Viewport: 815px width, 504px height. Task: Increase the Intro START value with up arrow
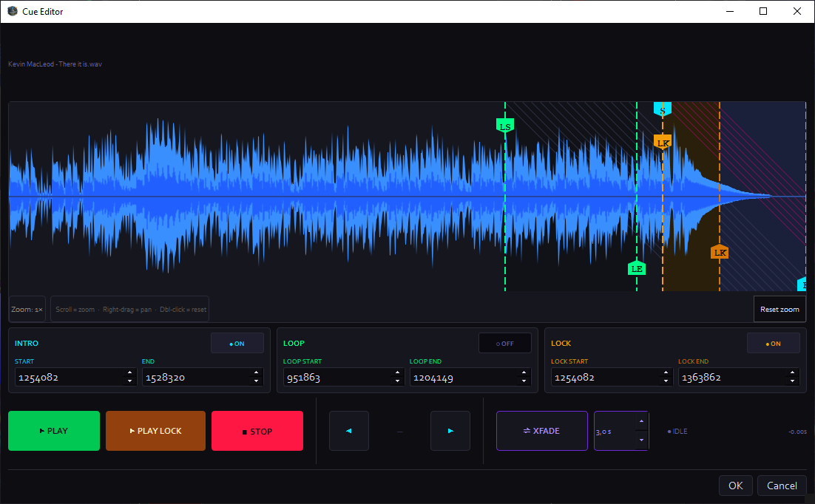pos(129,372)
